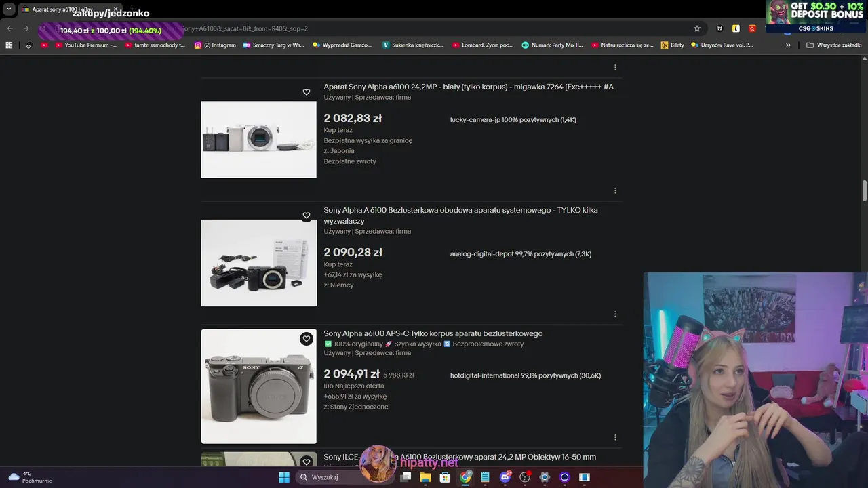Open Sony Alpha A 6100 Bezlusterkowa obudowa listing title
Image resolution: width=868 pixels, height=488 pixels.
(460, 216)
